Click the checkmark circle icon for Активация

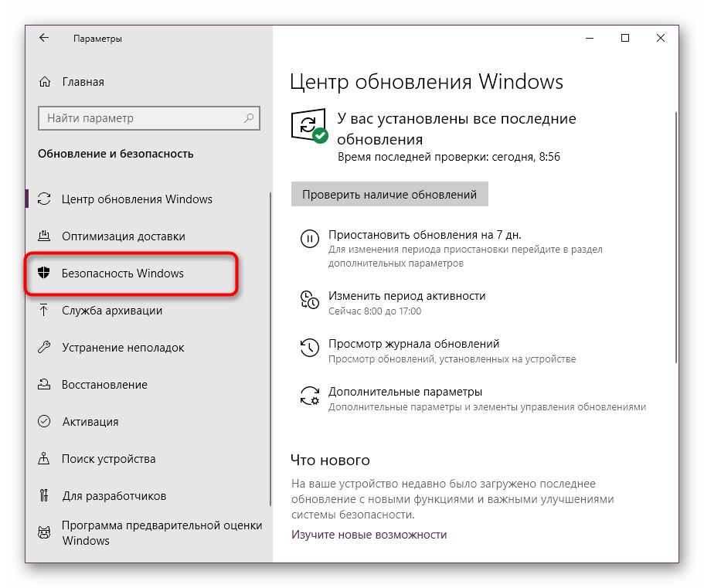(x=44, y=421)
